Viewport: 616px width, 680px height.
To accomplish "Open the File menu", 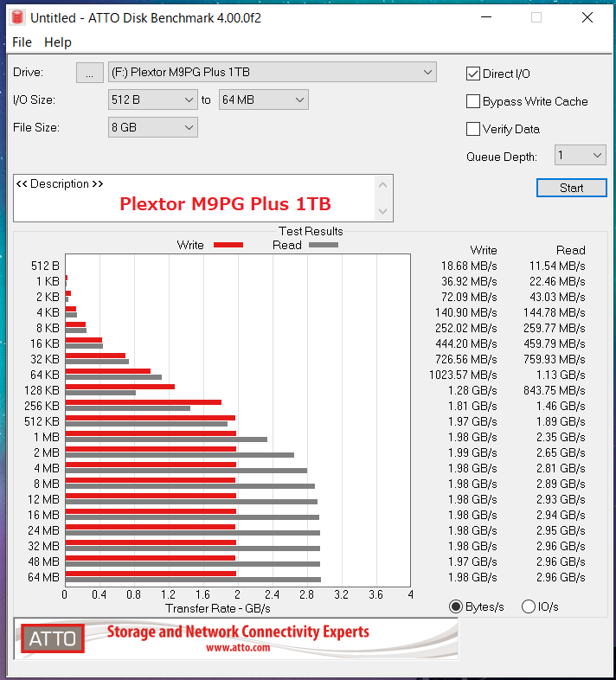I will pyautogui.click(x=22, y=42).
